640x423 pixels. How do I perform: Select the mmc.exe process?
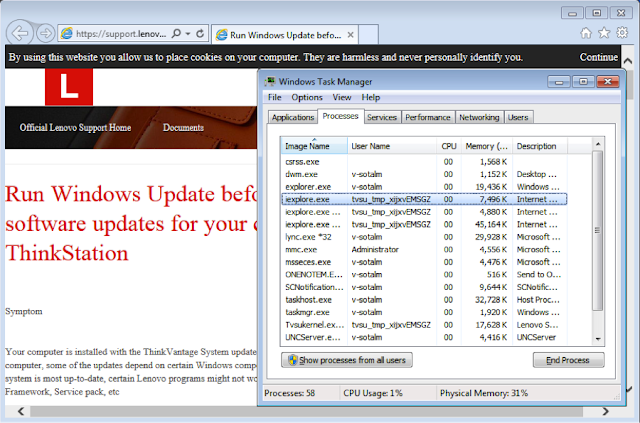pos(424,249)
